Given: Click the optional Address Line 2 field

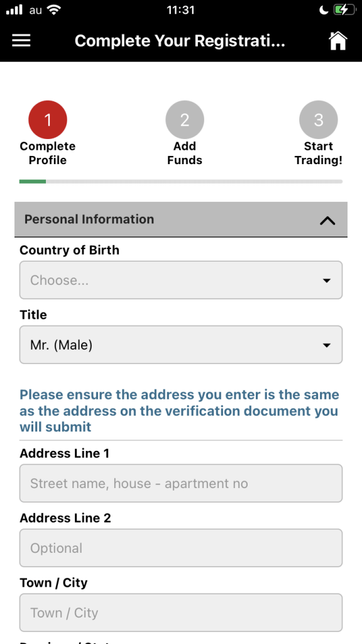Looking at the screenshot, I should pyautogui.click(x=181, y=548).
